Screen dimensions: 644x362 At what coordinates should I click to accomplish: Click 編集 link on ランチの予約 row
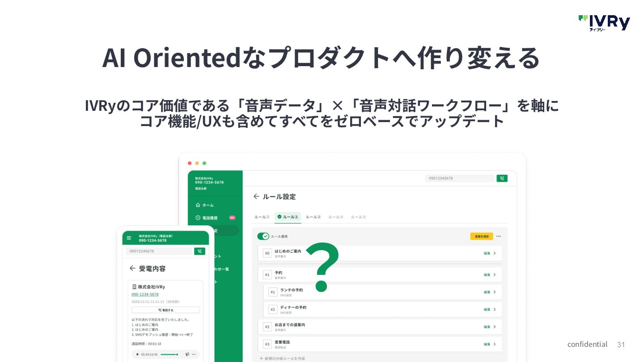487,292
